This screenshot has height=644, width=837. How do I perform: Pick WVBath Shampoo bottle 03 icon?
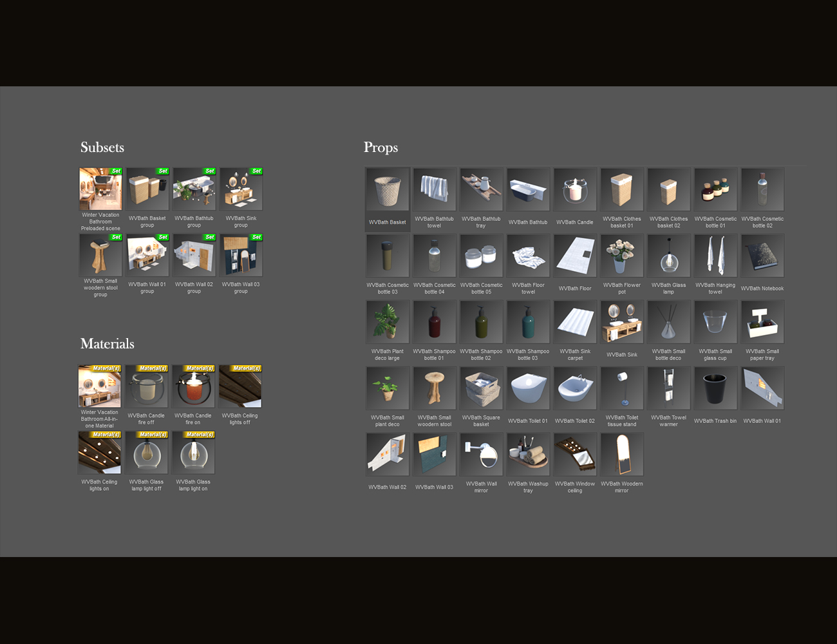(x=529, y=322)
